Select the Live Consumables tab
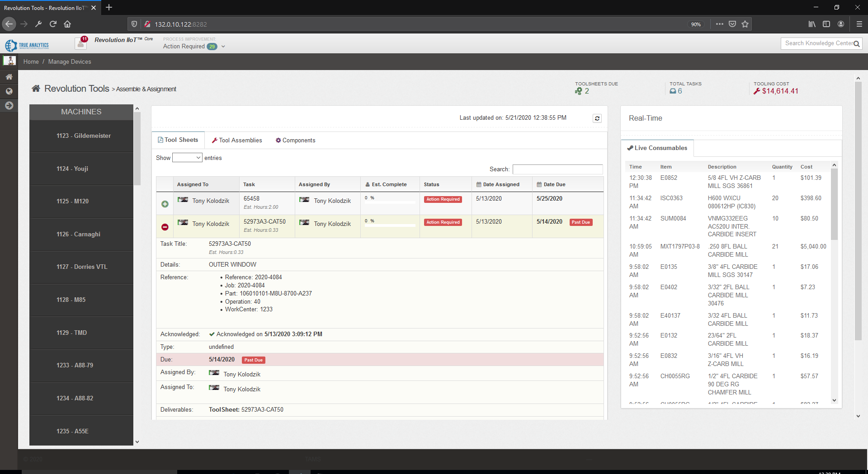 (x=657, y=148)
